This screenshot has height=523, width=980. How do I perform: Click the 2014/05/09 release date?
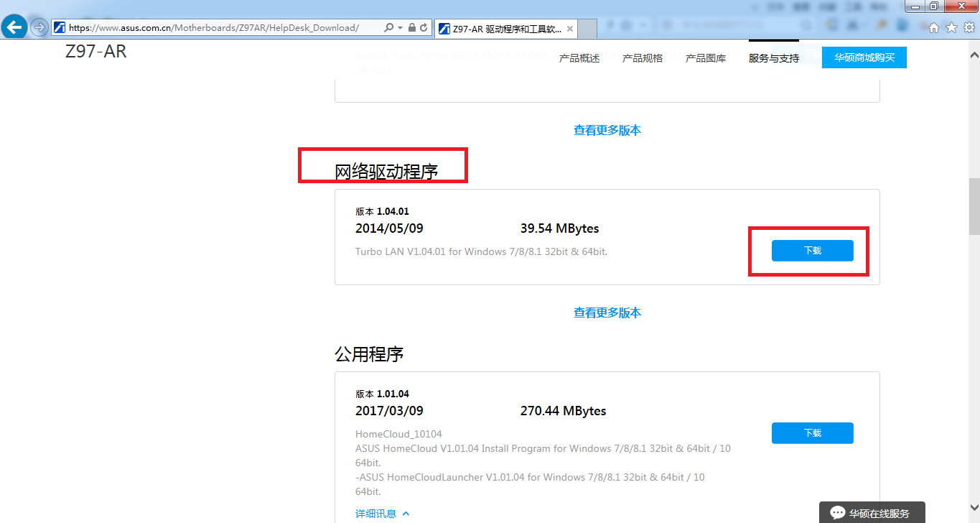click(389, 228)
